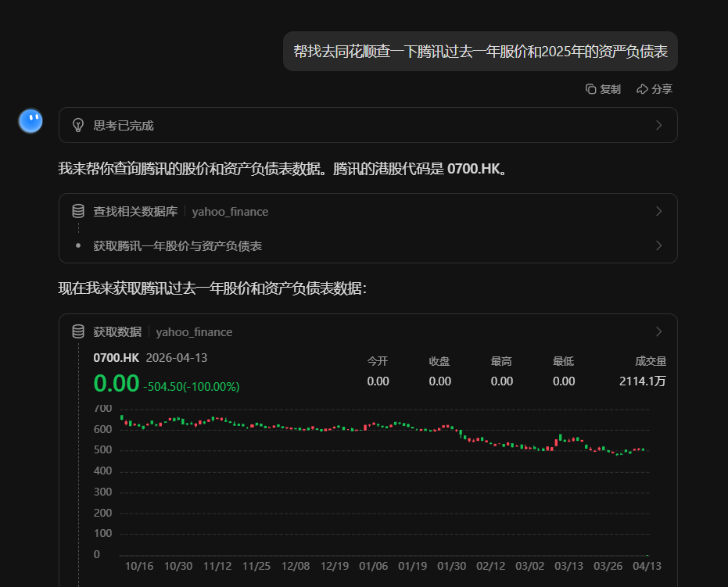The width and height of the screenshot is (728, 587).
Task: Click the 最高 column label
Action: pyautogui.click(x=501, y=361)
